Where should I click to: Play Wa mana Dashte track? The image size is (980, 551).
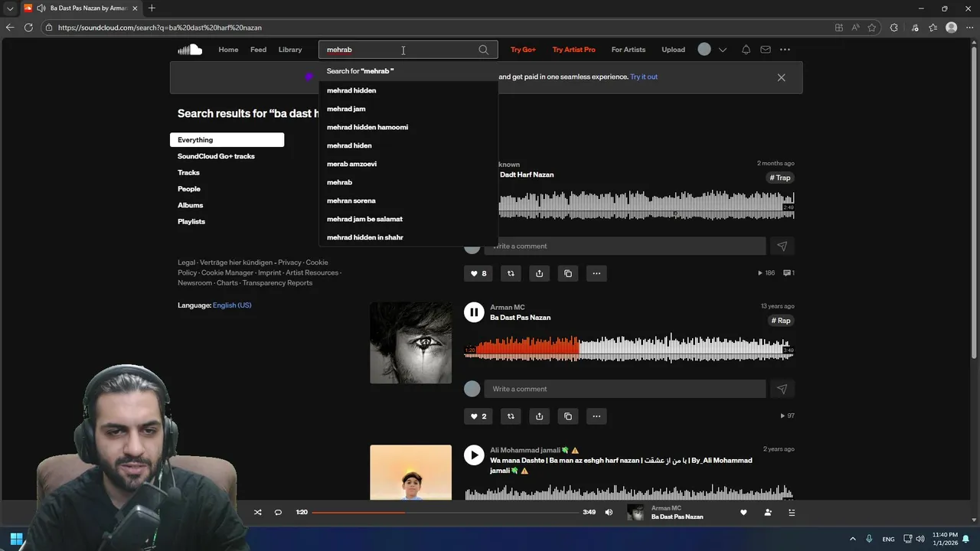474,455
